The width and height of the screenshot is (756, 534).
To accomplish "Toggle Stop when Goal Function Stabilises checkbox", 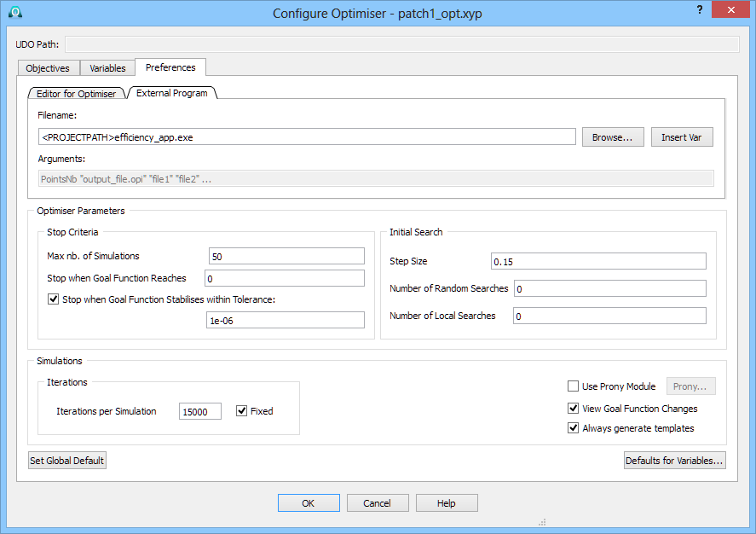I will [x=53, y=299].
